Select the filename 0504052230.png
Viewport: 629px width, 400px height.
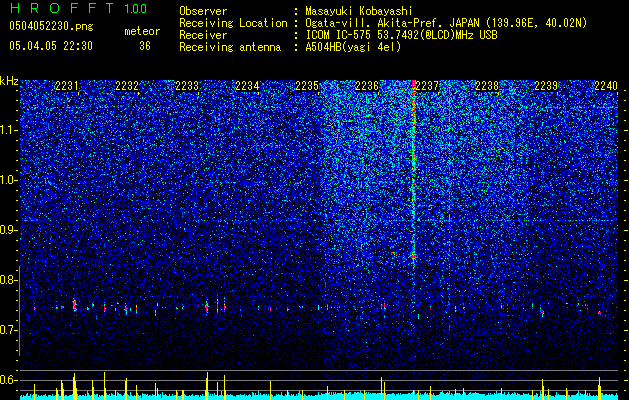pos(51,26)
